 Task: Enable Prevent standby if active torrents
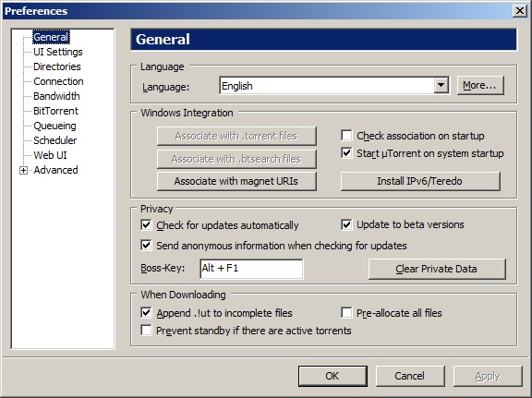tap(146, 331)
